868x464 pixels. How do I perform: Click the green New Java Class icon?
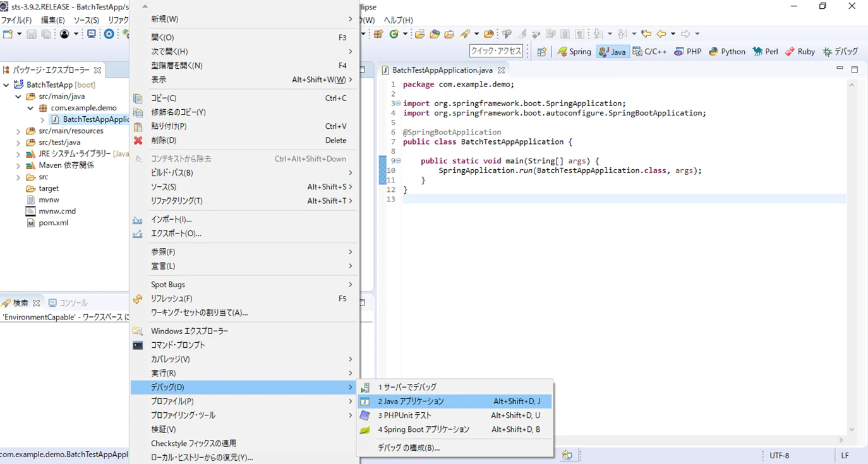pos(394,34)
